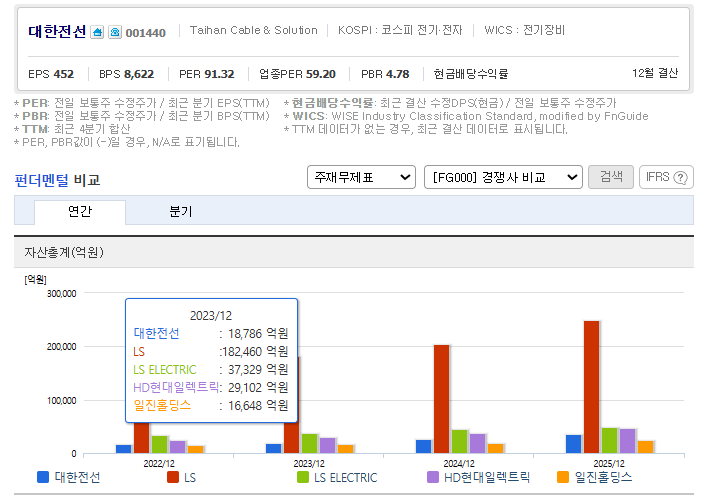Click the IFRS help question mark
The height and width of the screenshot is (503, 705).
pyautogui.click(x=681, y=178)
